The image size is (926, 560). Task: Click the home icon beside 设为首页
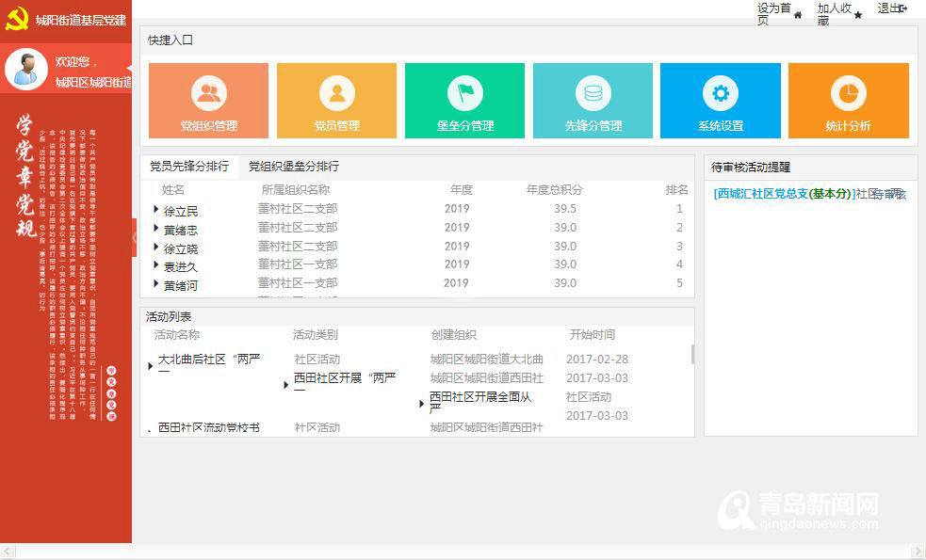[798, 15]
